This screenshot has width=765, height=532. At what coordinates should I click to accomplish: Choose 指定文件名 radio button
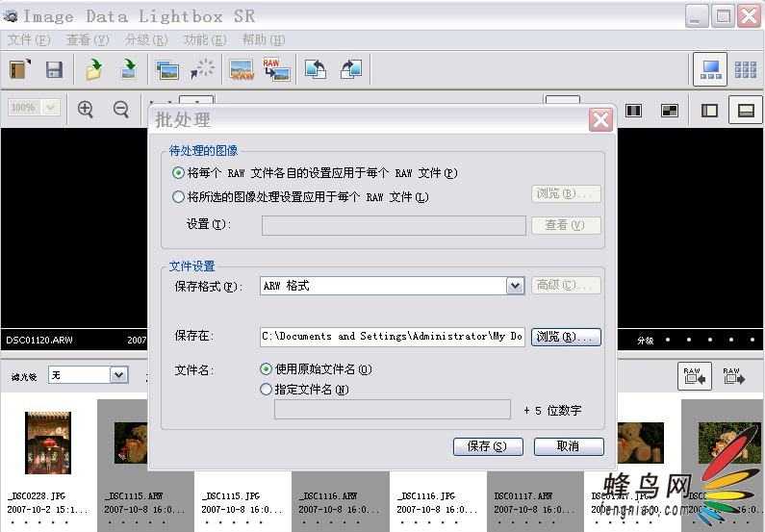pyautogui.click(x=267, y=390)
